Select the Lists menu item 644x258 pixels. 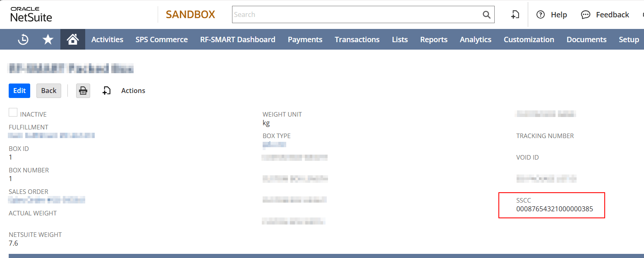[x=400, y=39]
